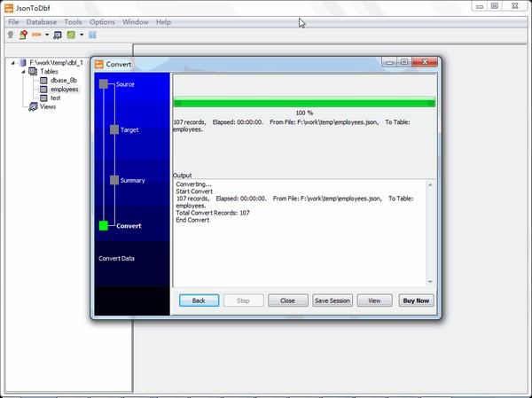Select the dbase_8b table
This screenshot has width=532, height=398.
pos(64,81)
